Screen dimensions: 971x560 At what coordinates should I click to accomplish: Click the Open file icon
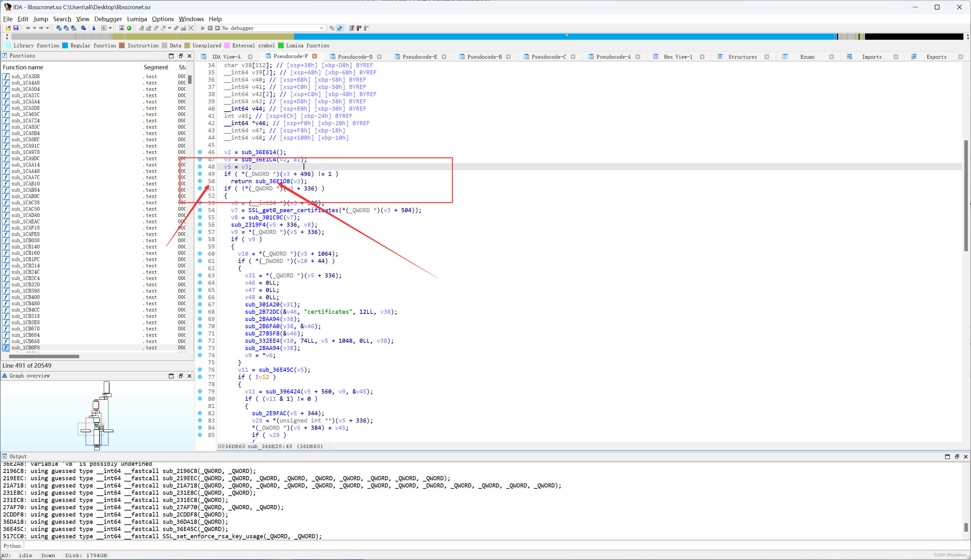8,28
